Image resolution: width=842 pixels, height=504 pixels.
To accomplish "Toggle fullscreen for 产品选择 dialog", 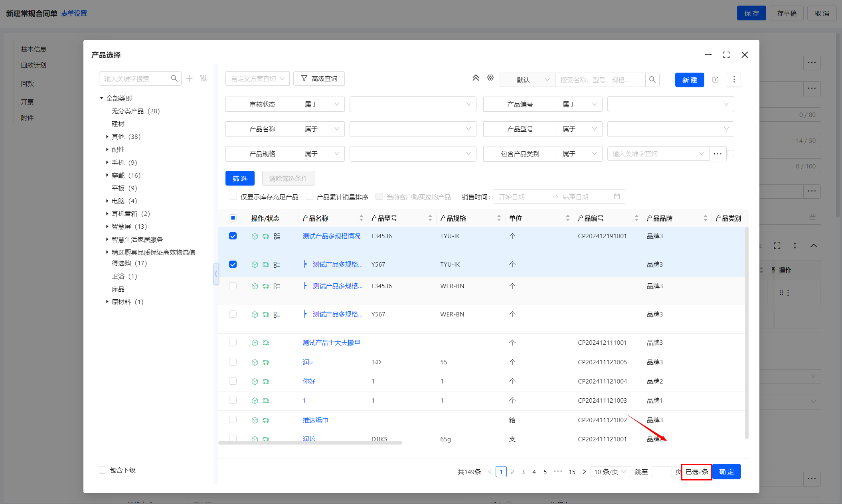I will (726, 55).
